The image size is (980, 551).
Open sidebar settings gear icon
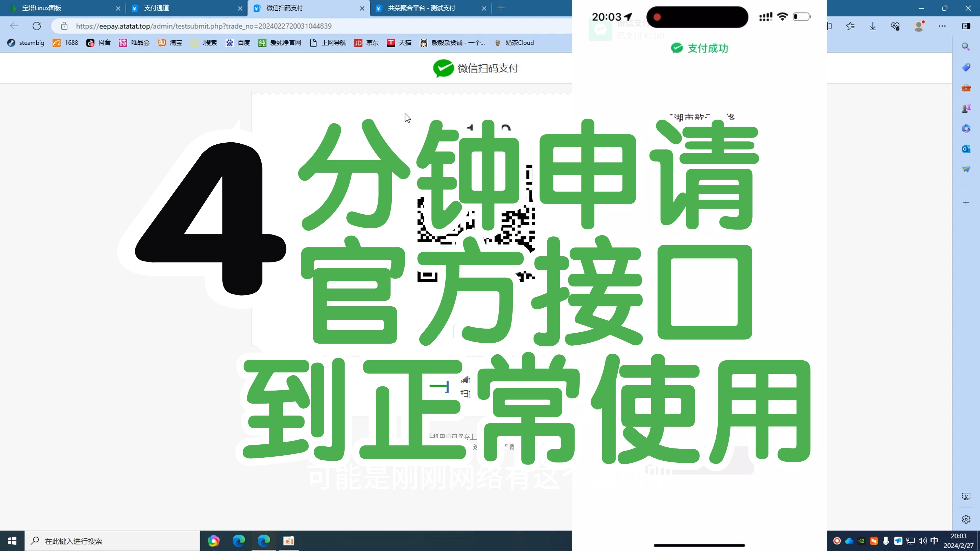966,519
